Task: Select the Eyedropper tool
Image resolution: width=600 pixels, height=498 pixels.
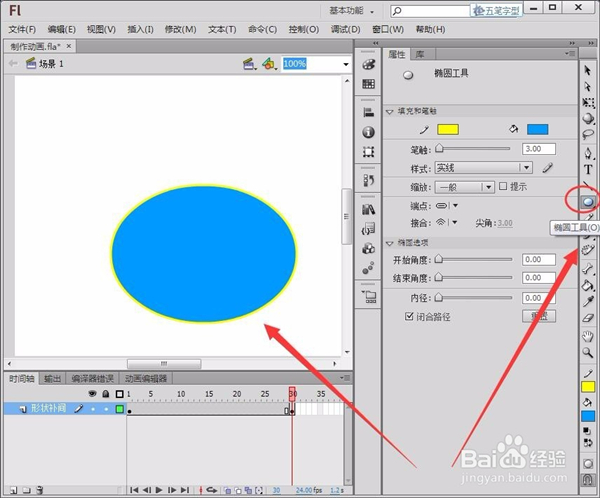Action: [x=588, y=302]
